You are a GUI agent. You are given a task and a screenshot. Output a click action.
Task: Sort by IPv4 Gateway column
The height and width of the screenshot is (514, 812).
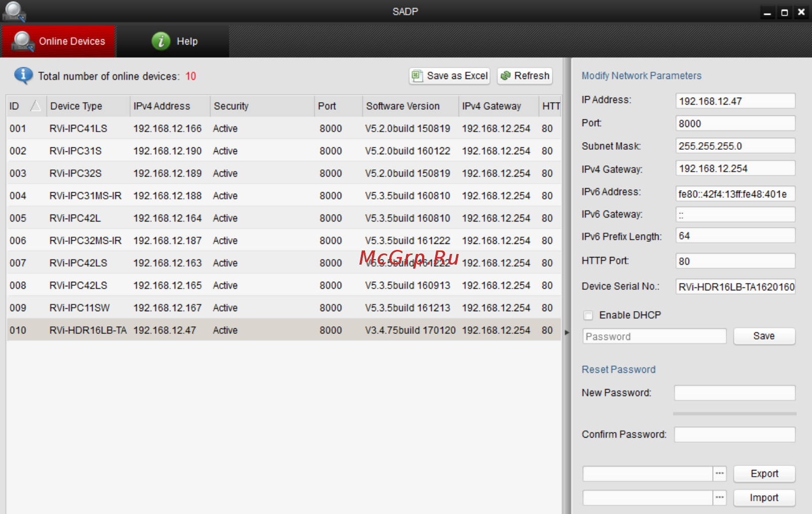pyautogui.click(x=499, y=106)
